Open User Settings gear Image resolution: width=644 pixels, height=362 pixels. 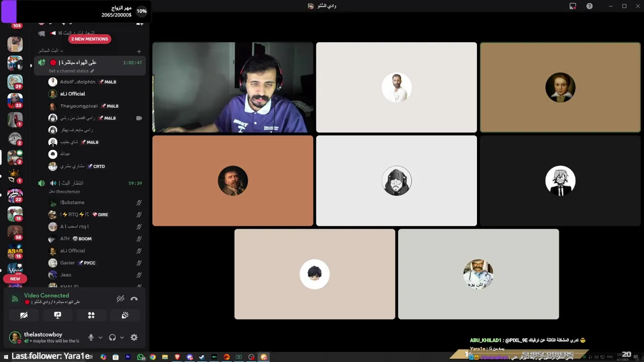coord(134,337)
